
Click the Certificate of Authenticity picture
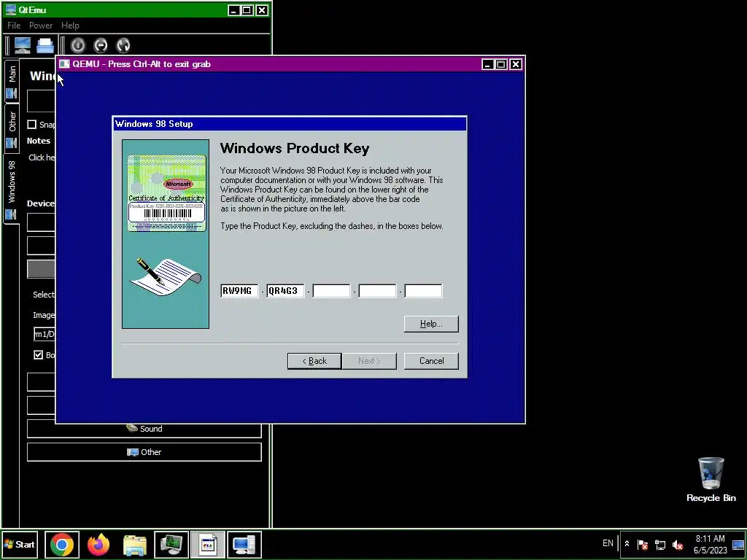166,192
